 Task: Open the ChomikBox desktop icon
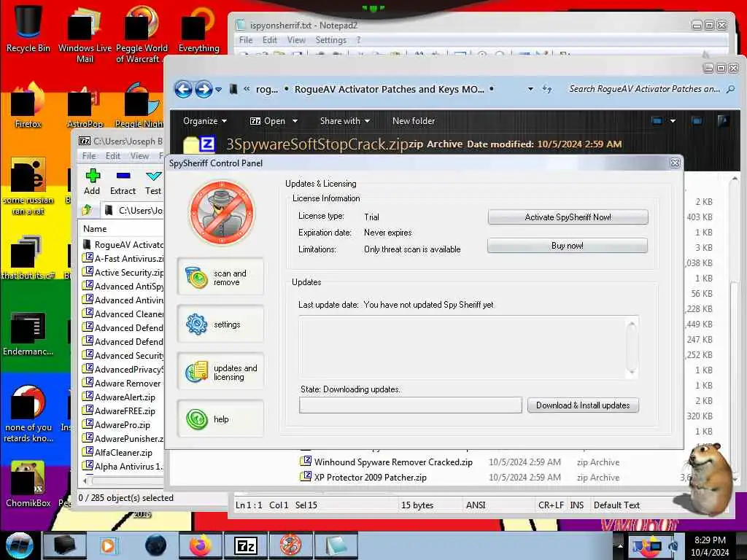[28, 484]
